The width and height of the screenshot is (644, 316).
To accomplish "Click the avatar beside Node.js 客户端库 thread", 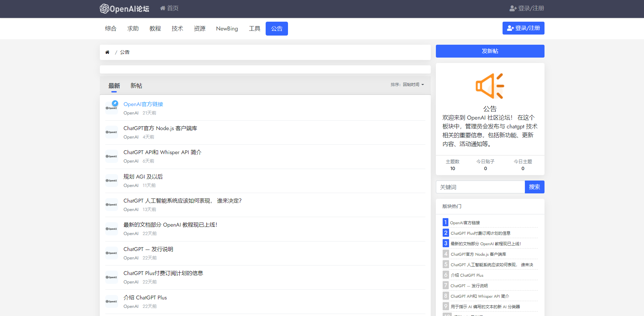I will (112, 132).
